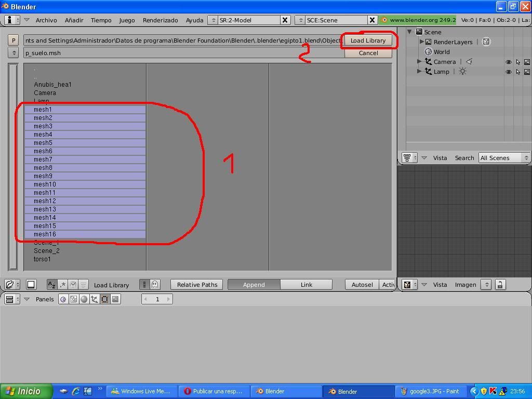Toggle Camera visibility eye icon

(x=508, y=62)
